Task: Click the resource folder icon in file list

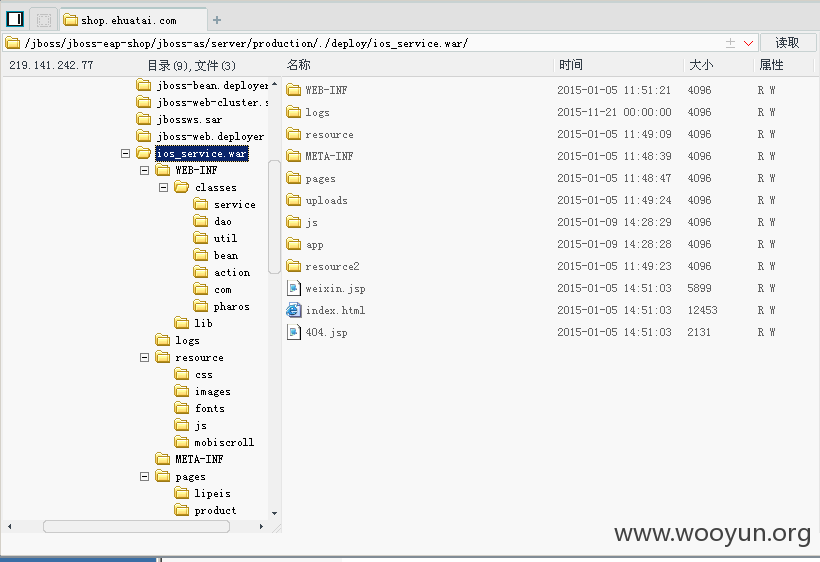Action: pos(294,134)
